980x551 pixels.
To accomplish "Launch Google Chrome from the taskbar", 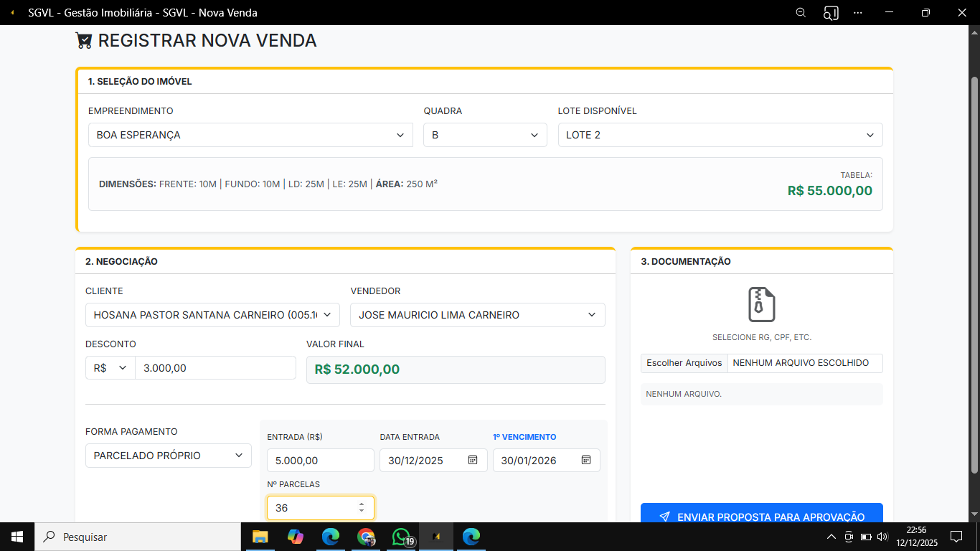I will point(366,537).
